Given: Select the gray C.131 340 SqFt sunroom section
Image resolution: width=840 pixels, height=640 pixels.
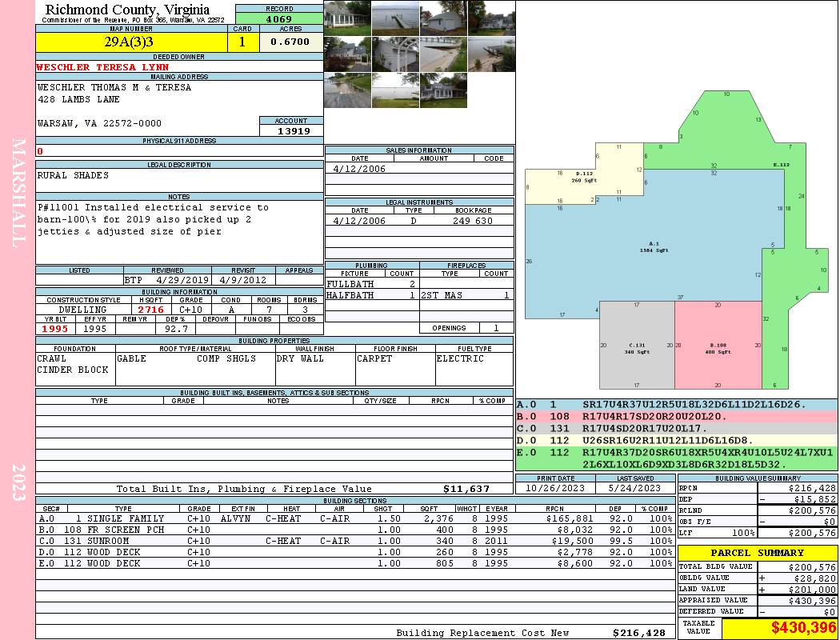Looking at the screenshot, I should pyautogui.click(x=637, y=344).
